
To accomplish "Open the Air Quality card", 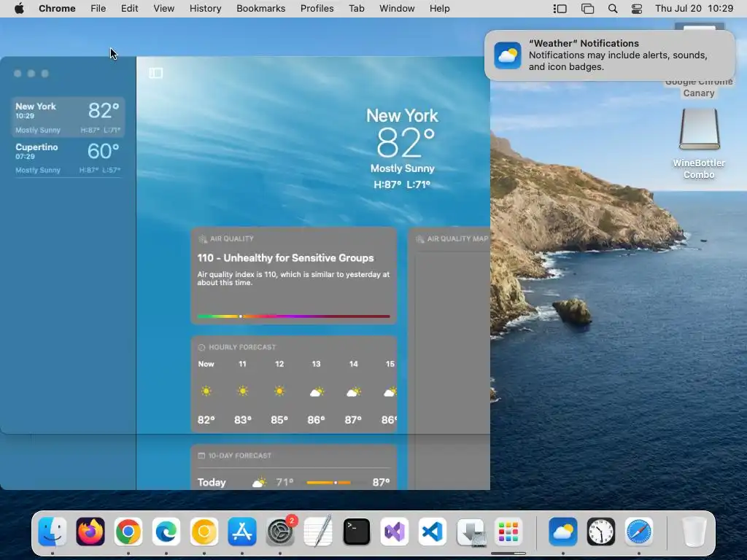I will pos(293,276).
